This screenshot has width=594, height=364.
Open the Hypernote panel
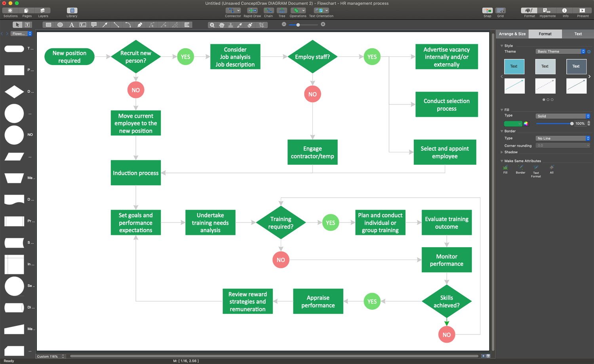point(547,13)
